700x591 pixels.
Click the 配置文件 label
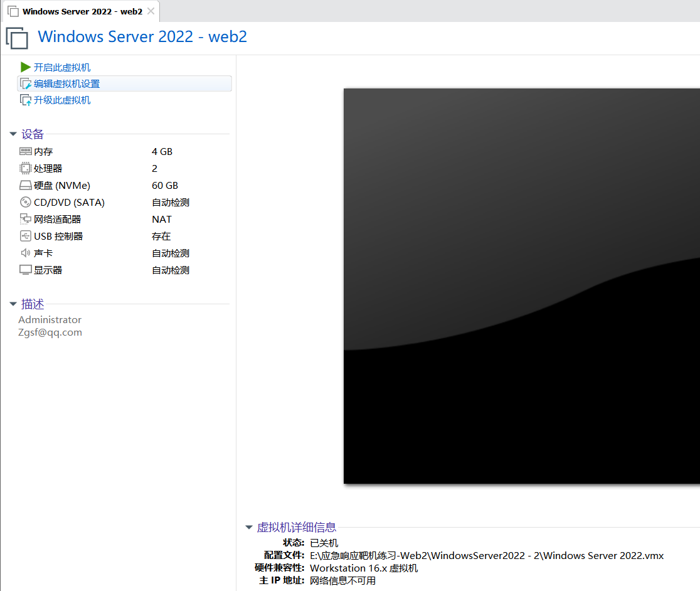coord(284,555)
